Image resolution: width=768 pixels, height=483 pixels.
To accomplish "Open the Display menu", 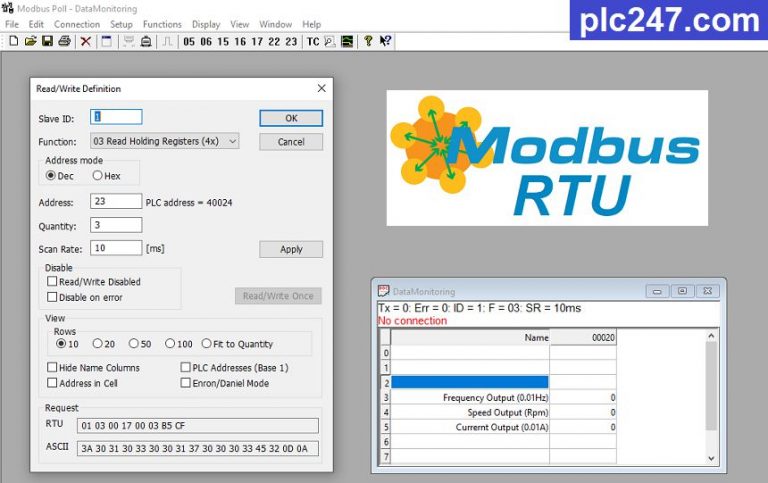I will tap(206, 24).
